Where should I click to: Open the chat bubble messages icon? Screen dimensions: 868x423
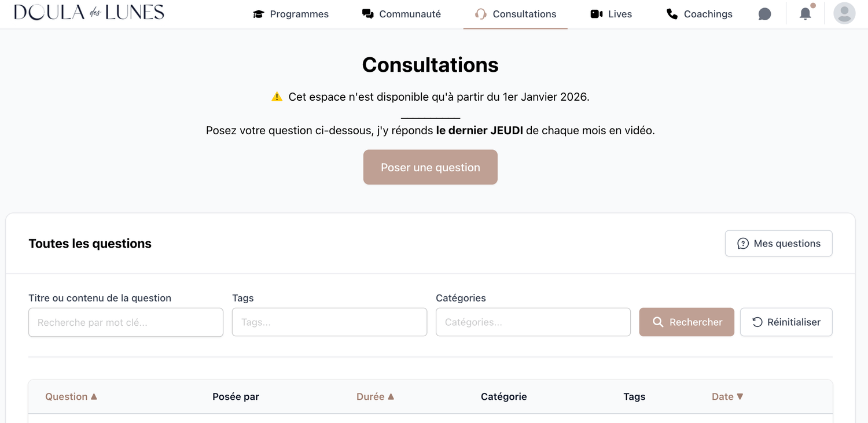(764, 14)
